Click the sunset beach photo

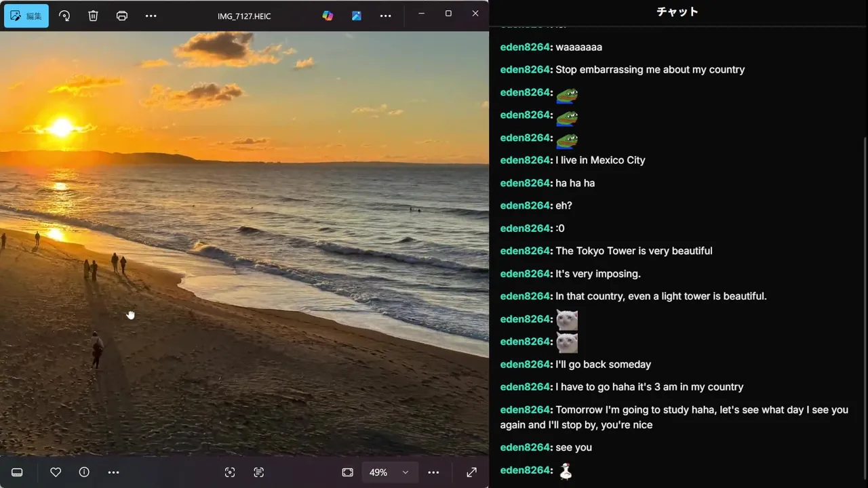pyautogui.click(x=244, y=244)
